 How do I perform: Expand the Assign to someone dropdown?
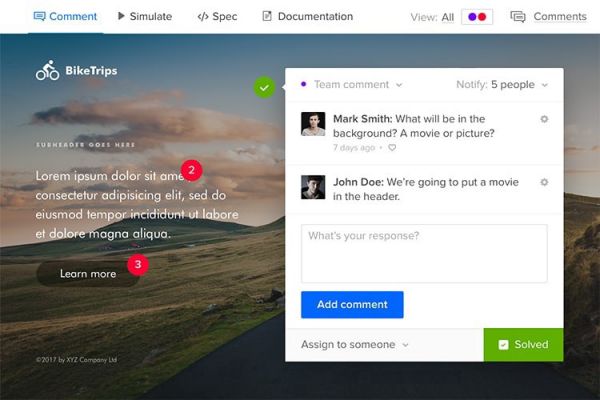tap(355, 345)
